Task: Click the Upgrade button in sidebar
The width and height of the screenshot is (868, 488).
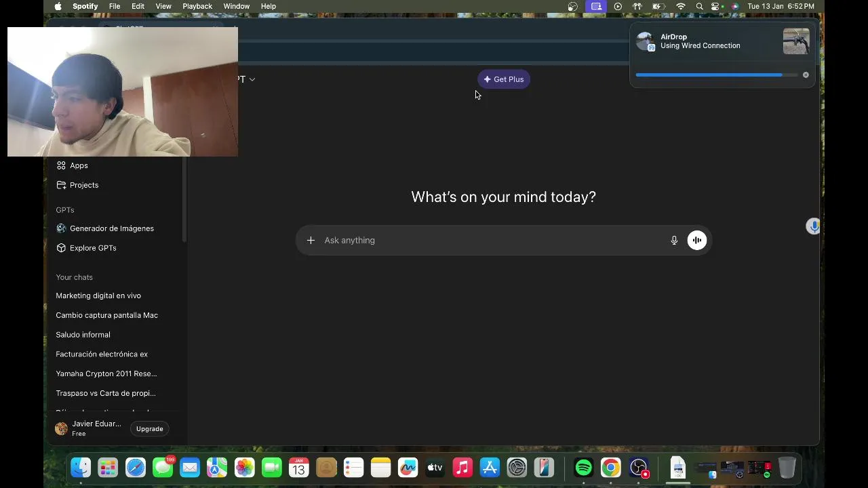Action: 150,429
